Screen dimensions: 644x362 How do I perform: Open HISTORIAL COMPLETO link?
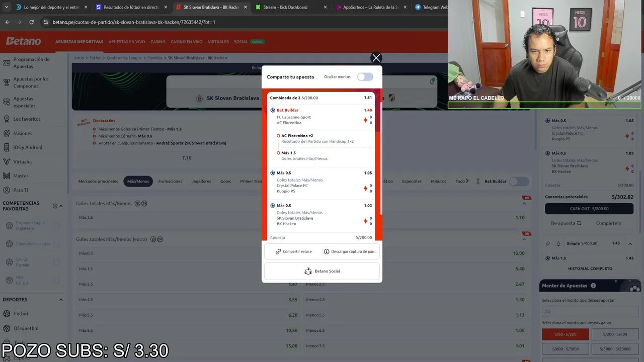pyautogui.click(x=590, y=269)
